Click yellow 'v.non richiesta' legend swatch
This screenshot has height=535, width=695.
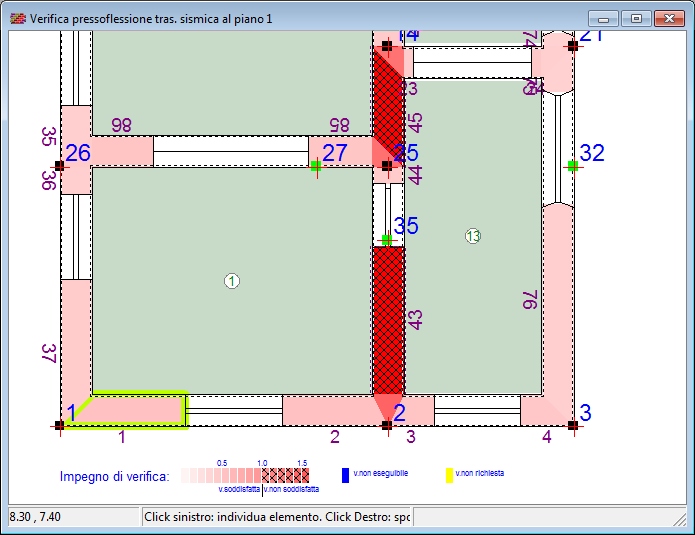coord(449,476)
